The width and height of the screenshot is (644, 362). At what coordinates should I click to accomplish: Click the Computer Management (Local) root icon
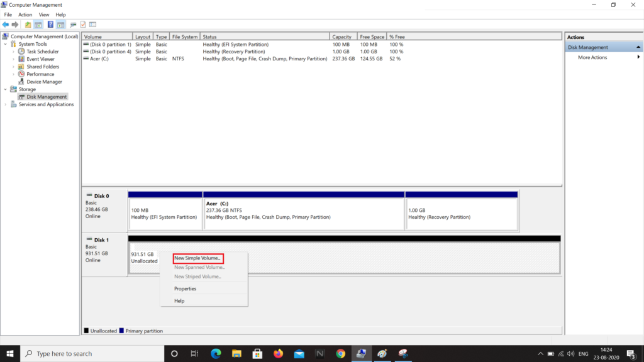pos(5,36)
